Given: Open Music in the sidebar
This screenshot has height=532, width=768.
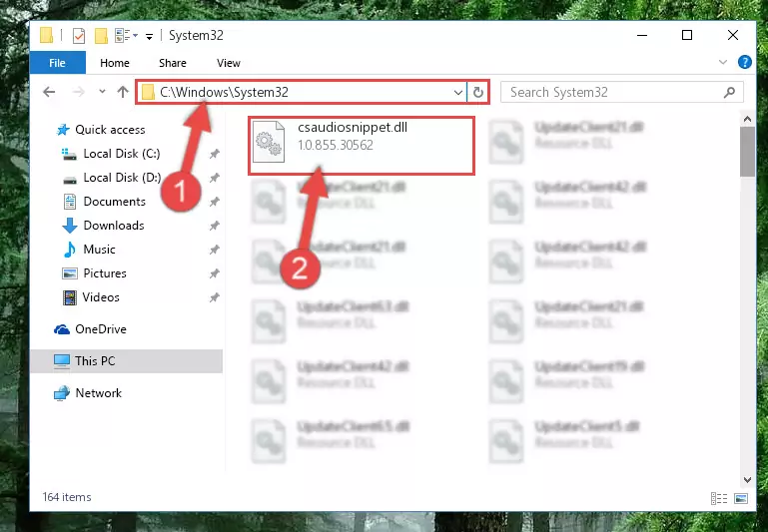Looking at the screenshot, I should click(x=90, y=250).
